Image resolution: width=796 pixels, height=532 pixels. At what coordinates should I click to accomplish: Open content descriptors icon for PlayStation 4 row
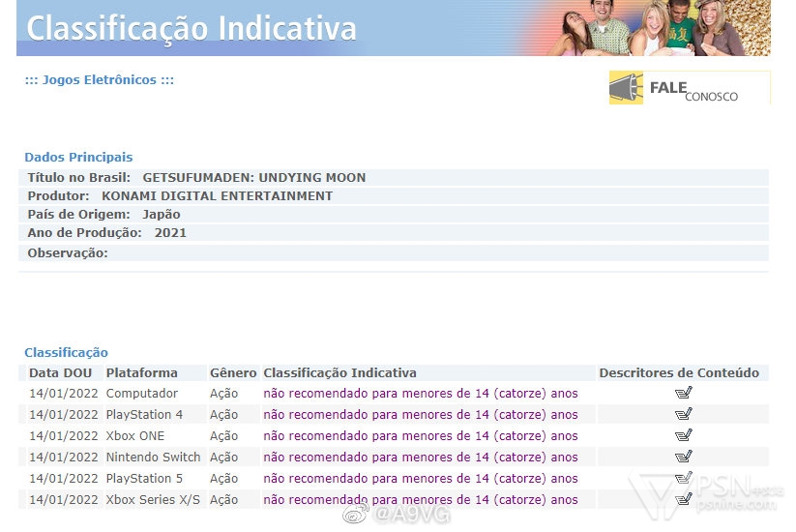(684, 415)
